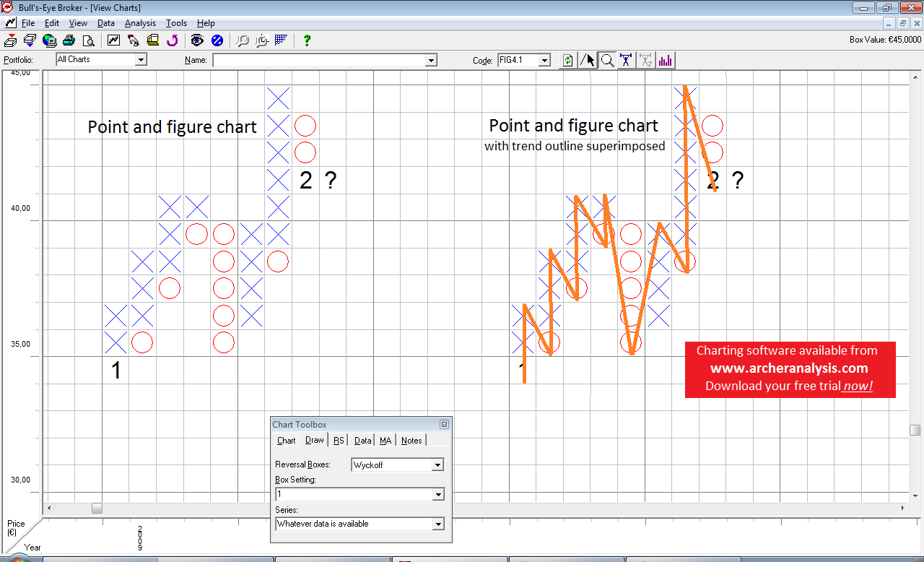Click the globe download data icon
The height and width of the screenshot is (562, 924).
(x=49, y=40)
